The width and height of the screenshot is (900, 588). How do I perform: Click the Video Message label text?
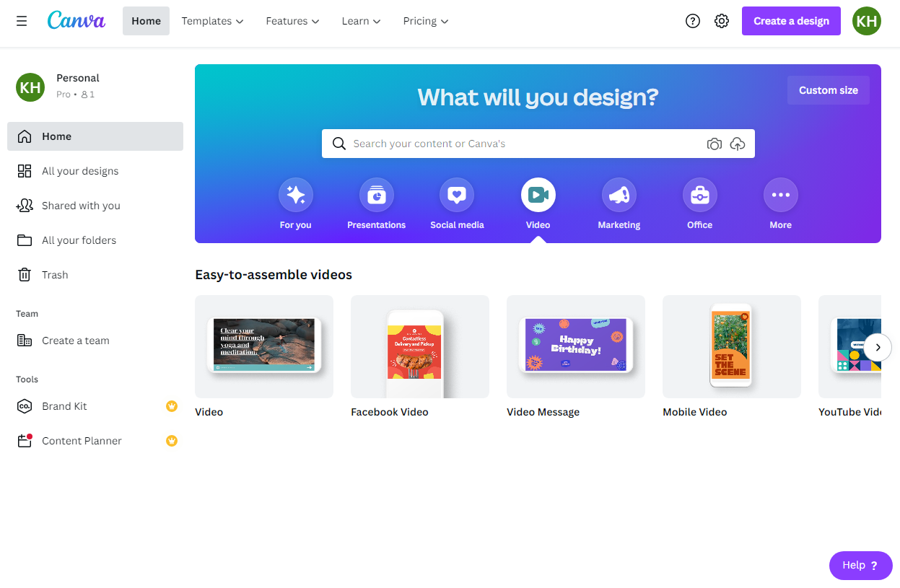[543, 412]
